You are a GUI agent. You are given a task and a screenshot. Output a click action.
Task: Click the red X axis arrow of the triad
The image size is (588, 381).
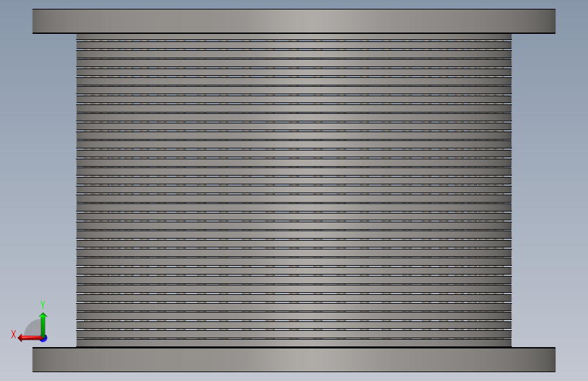(29, 338)
